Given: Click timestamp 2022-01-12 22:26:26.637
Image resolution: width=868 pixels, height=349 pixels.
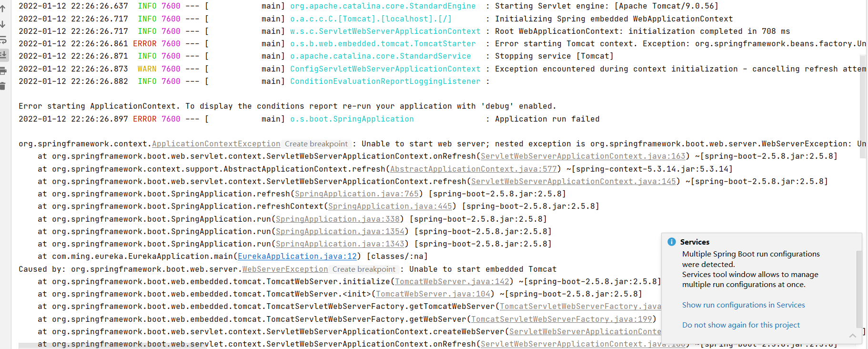Looking at the screenshot, I should (x=73, y=6).
